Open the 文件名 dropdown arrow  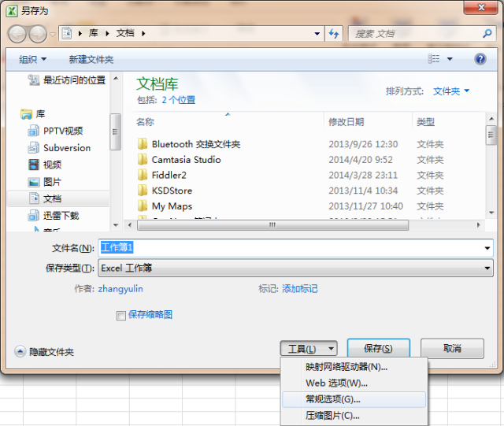coord(487,248)
